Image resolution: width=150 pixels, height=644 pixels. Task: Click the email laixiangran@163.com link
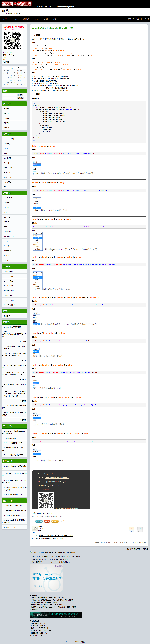52,486
